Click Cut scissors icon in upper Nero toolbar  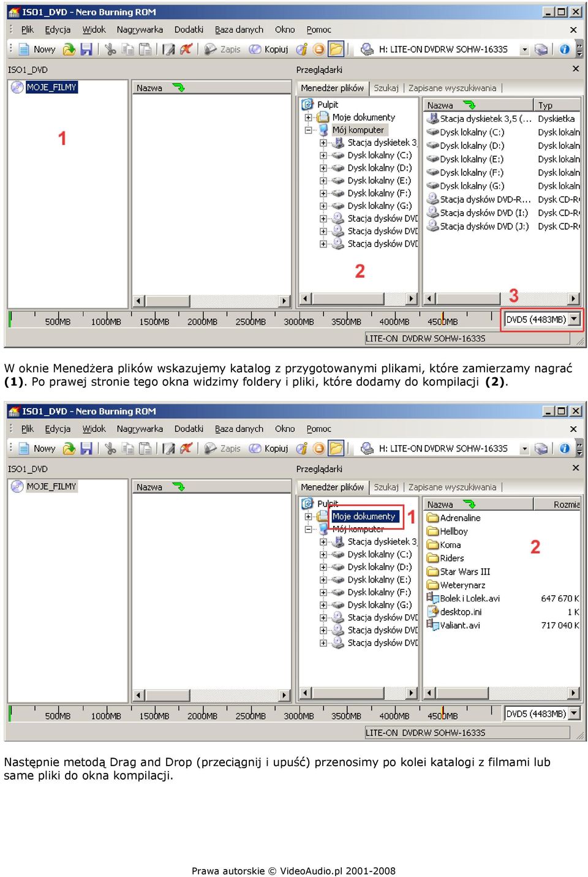tap(110, 50)
